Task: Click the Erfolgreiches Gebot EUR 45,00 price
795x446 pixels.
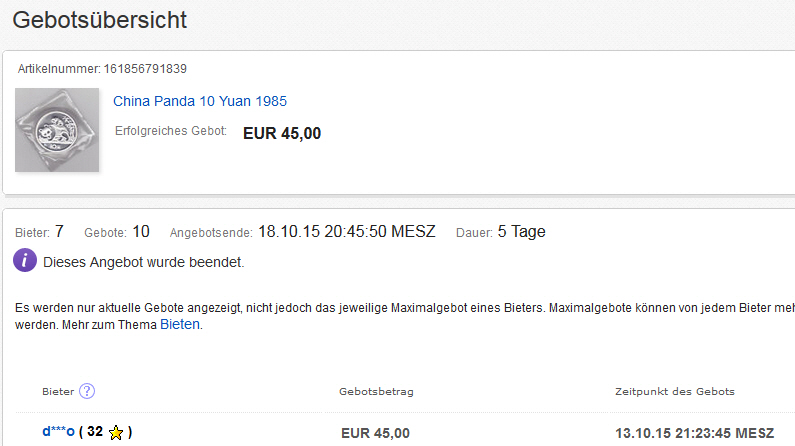Action: 282,133
